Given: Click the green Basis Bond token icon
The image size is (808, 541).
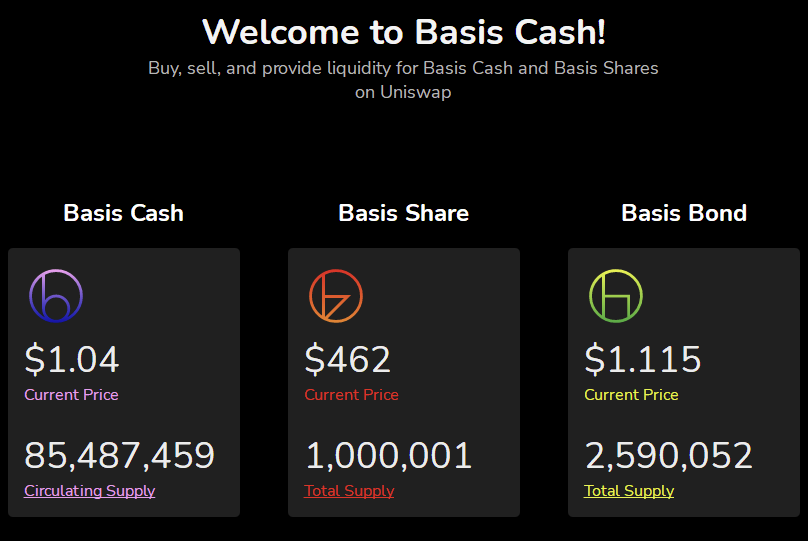Looking at the screenshot, I should point(616,296).
